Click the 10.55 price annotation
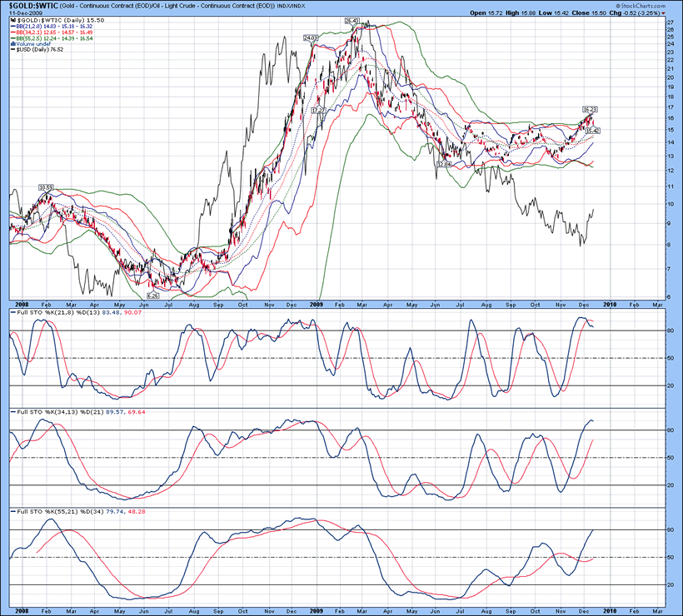Viewport: 683px width, 616px height. [45, 187]
